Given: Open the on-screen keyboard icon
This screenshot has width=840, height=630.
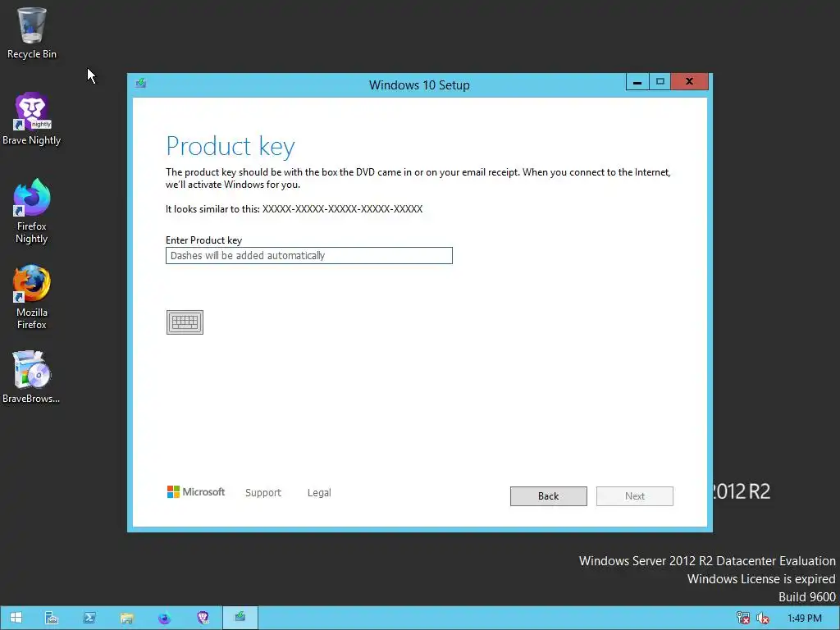Looking at the screenshot, I should coord(185,322).
